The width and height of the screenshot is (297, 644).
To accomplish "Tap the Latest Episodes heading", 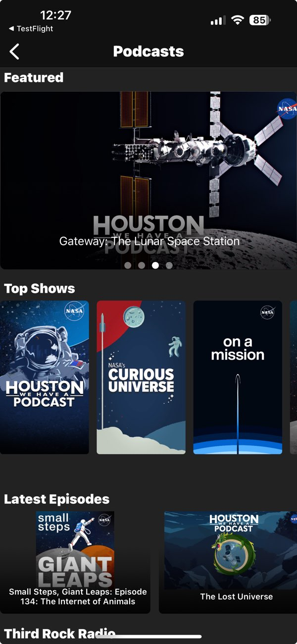I will coord(57,499).
